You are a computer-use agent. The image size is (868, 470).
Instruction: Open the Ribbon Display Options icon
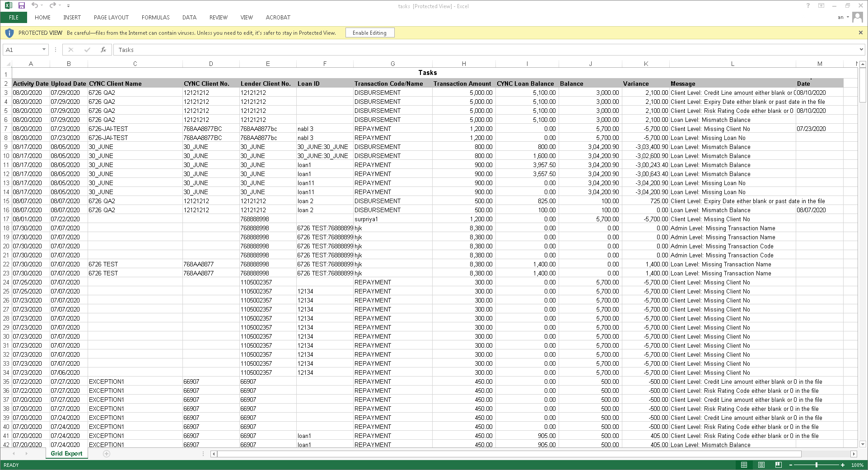pos(821,6)
